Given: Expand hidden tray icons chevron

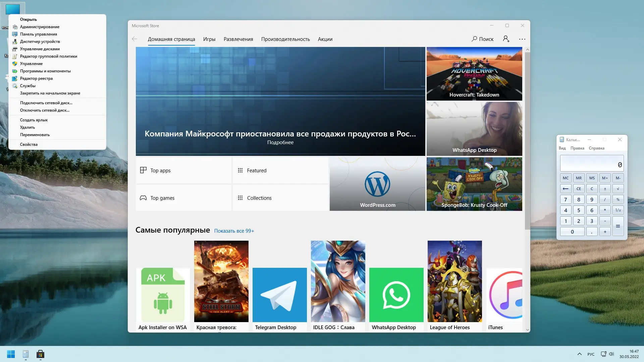Looking at the screenshot, I should click(579, 354).
